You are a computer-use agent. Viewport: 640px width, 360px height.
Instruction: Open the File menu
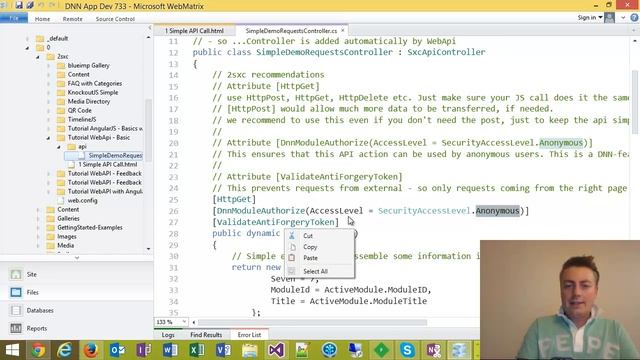click(x=14, y=18)
